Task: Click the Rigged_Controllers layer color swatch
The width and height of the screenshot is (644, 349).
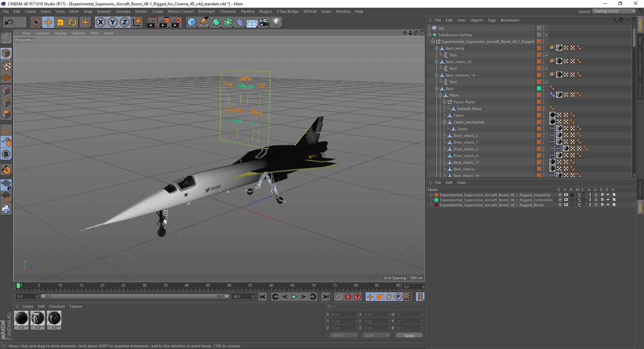Action: click(x=436, y=200)
